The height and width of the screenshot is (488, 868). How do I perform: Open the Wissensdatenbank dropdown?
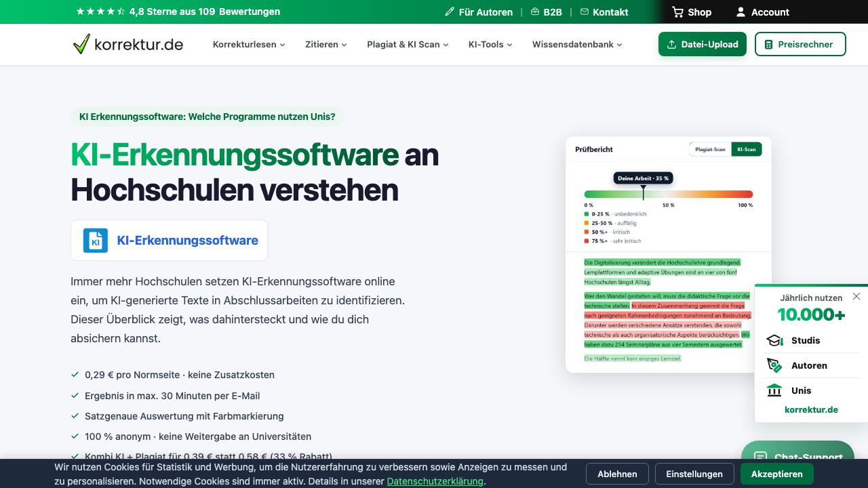pos(577,44)
